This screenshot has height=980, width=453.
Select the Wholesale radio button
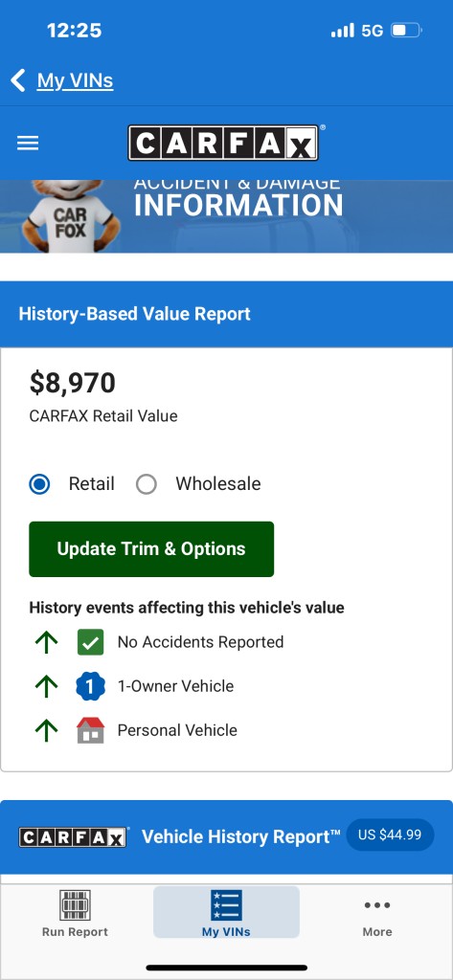(147, 483)
